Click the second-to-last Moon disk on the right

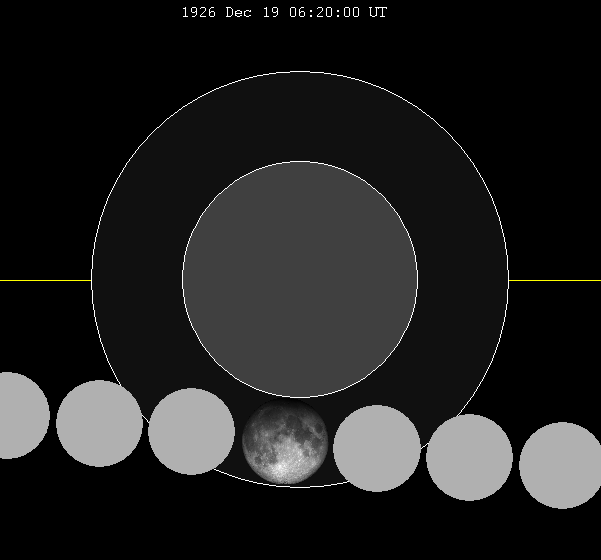tap(469, 457)
